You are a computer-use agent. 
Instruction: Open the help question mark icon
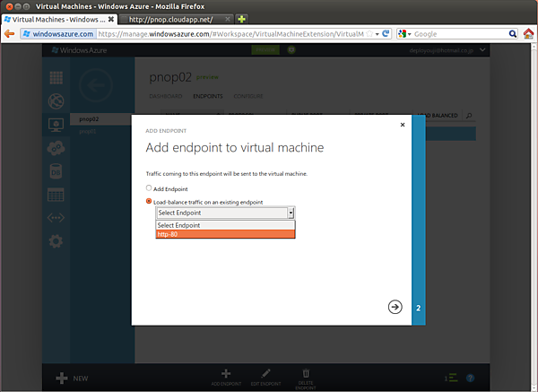tap(471, 378)
